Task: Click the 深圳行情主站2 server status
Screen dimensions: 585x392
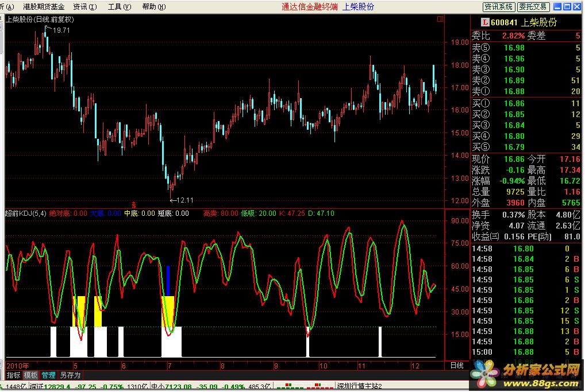Action: [x=359, y=386]
